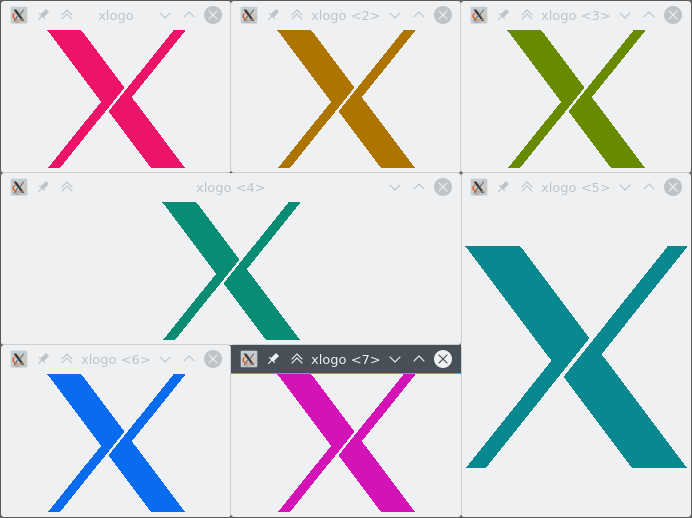Pin the xlogo <4> window

pyautogui.click(x=43, y=187)
